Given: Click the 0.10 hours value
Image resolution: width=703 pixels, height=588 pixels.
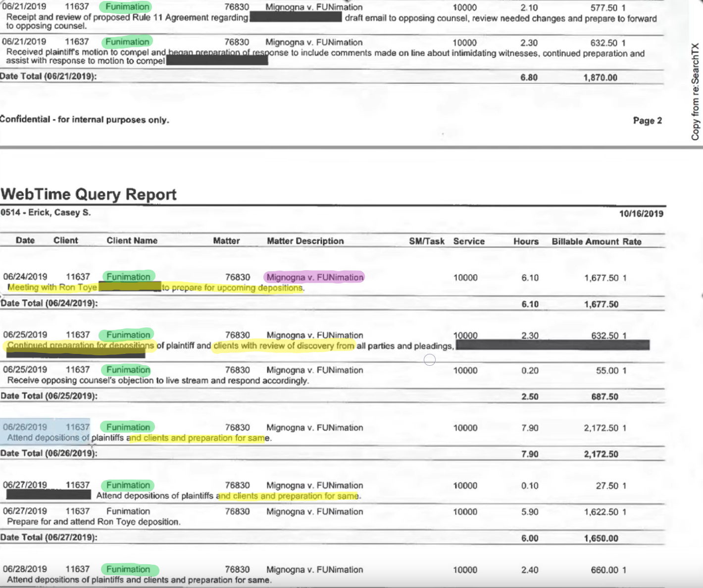Looking at the screenshot, I should coord(530,486).
